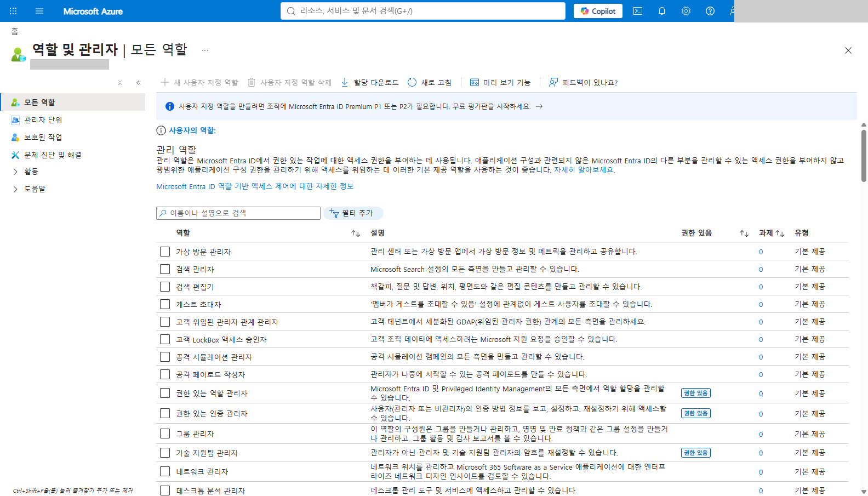Image resolution: width=868 pixels, height=496 pixels.
Task: Check the 그룹 관리자 checkbox
Action: click(165, 434)
